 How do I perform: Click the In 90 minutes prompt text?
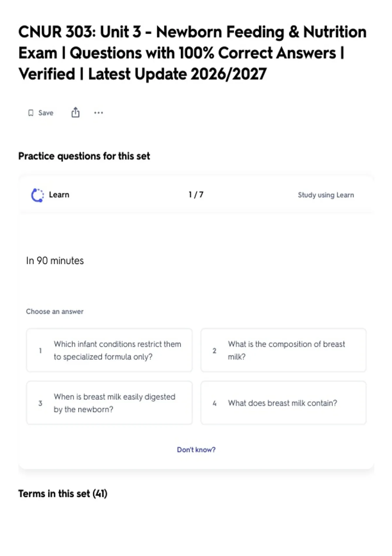(x=55, y=261)
